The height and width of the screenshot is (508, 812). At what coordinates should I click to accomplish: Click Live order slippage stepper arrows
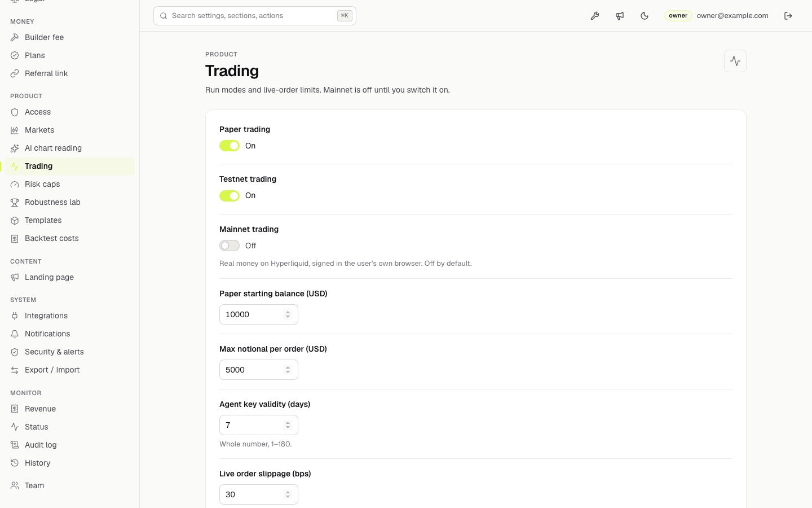coord(288,494)
